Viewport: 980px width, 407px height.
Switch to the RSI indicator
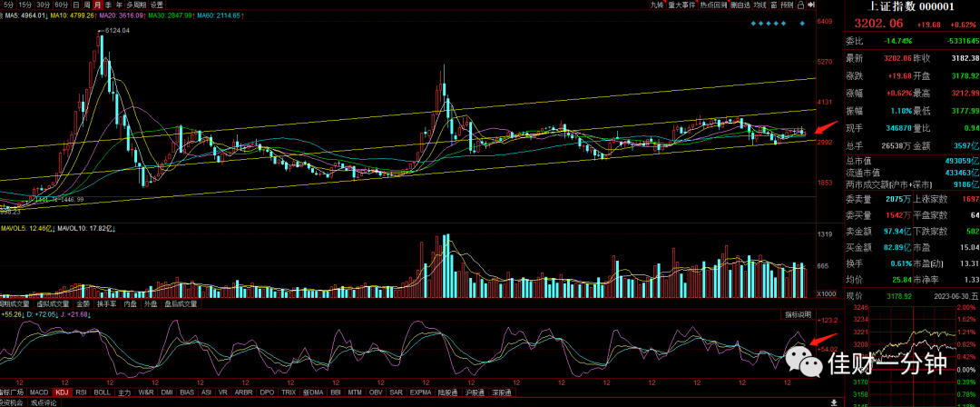pyautogui.click(x=82, y=392)
